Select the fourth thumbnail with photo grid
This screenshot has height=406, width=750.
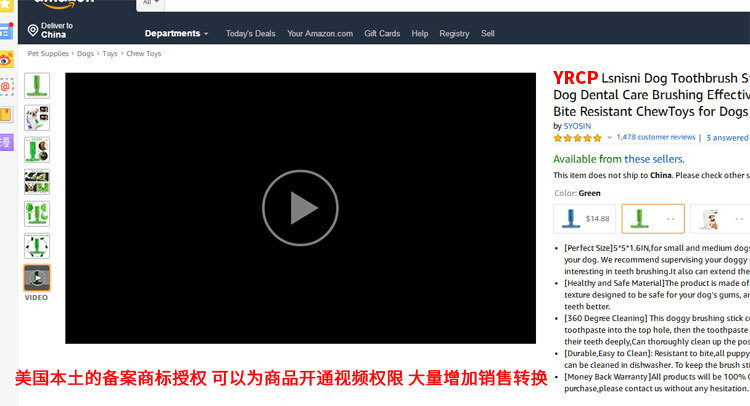(37, 182)
